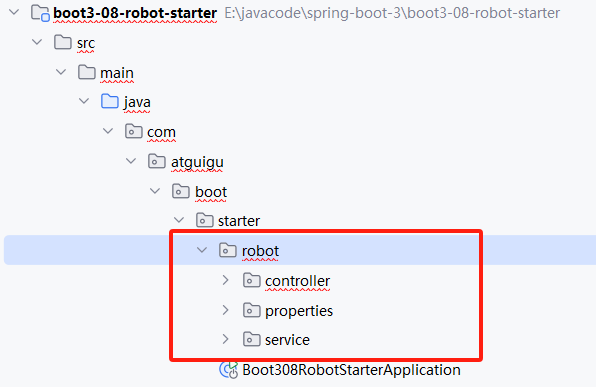The image size is (596, 387).
Task: Click the atguigu package icon
Action: point(157,162)
